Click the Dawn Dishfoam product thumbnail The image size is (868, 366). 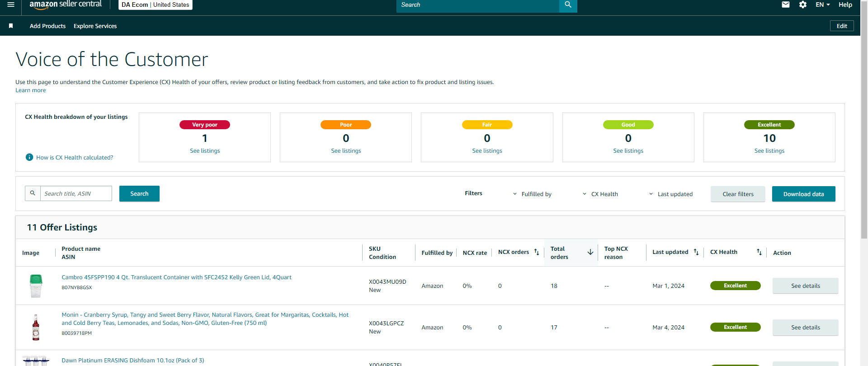36,361
